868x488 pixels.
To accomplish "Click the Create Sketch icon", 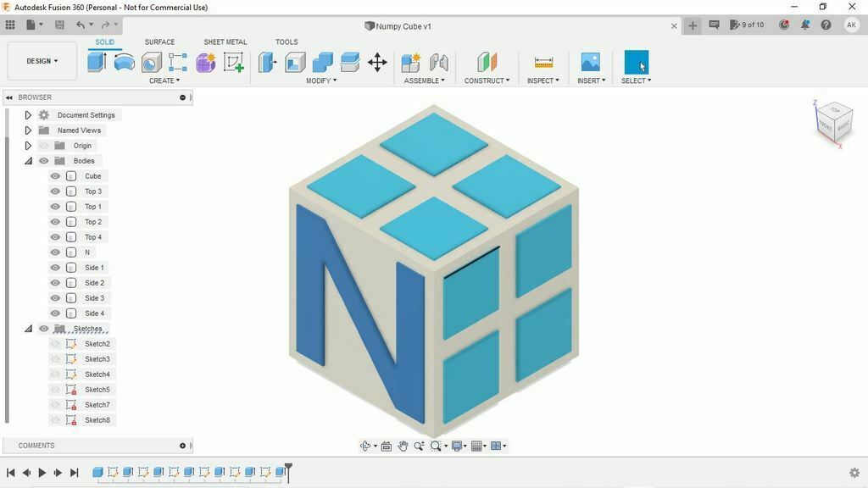I will [x=178, y=63].
